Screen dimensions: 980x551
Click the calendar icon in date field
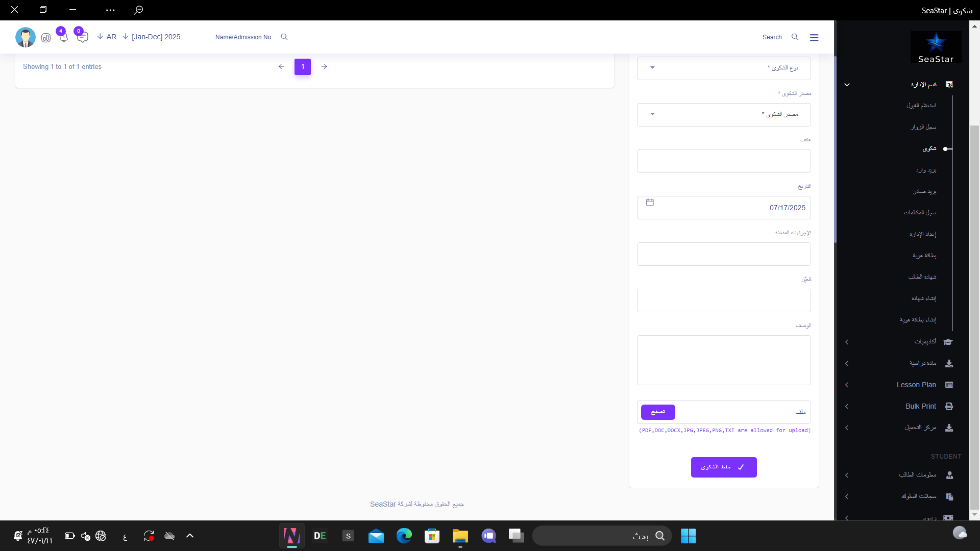[x=650, y=203]
